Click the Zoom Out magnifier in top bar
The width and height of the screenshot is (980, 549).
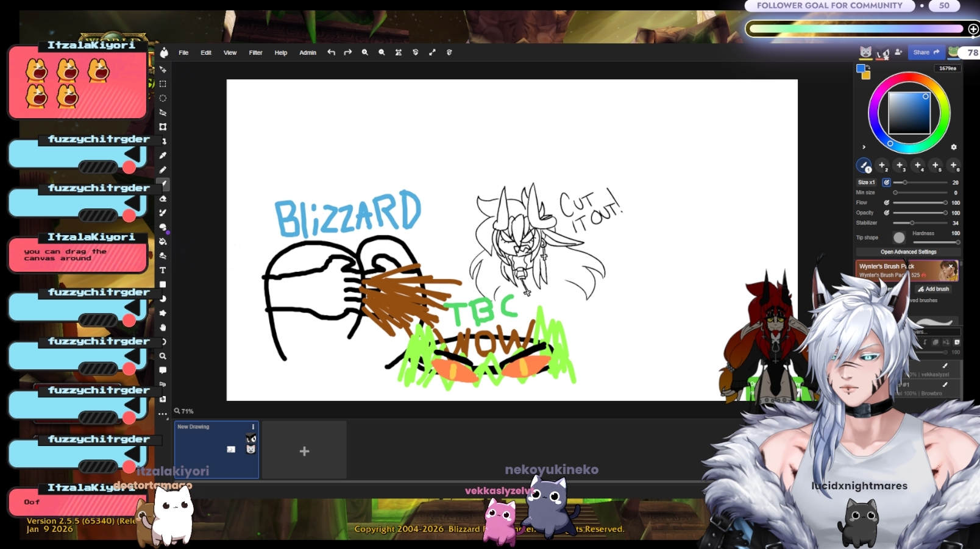382,52
